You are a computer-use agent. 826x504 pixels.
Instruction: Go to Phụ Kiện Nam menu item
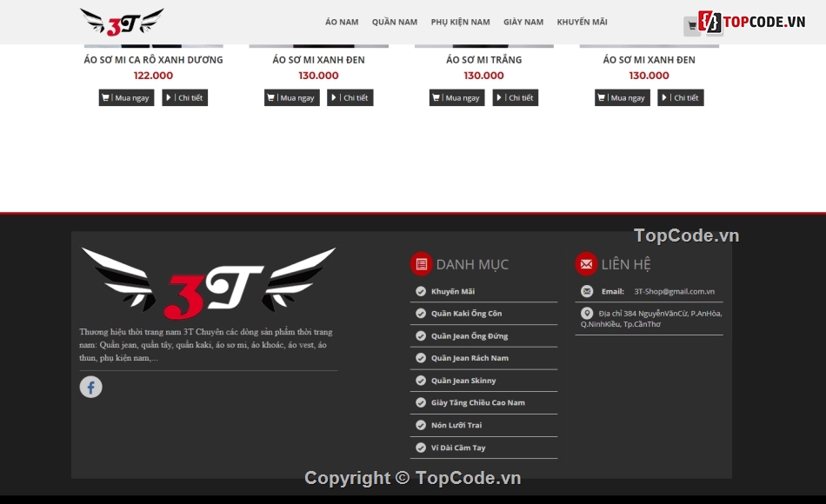[460, 23]
